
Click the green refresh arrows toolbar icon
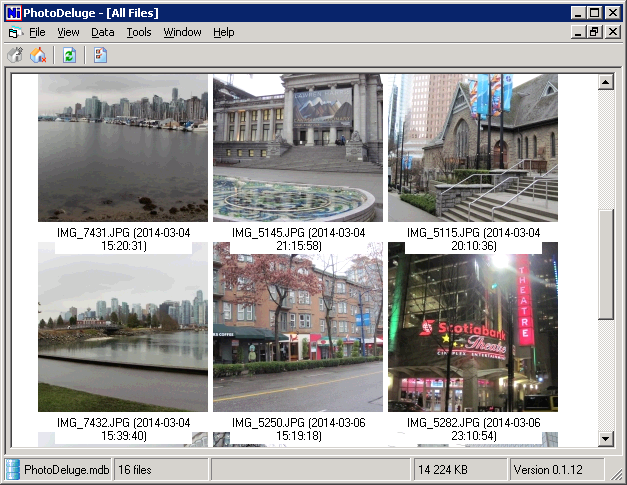coord(69,55)
